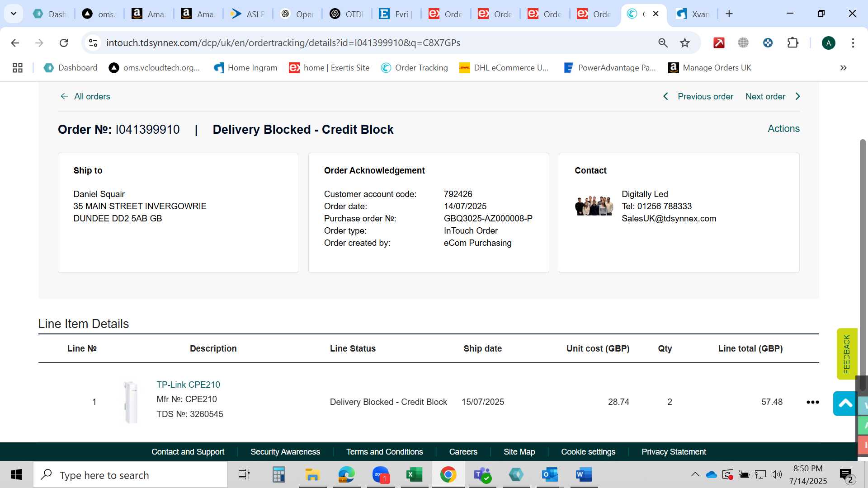Open the Manage Orders UK bookmark
The height and width of the screenshot is (488, 868).
[710, 68]
